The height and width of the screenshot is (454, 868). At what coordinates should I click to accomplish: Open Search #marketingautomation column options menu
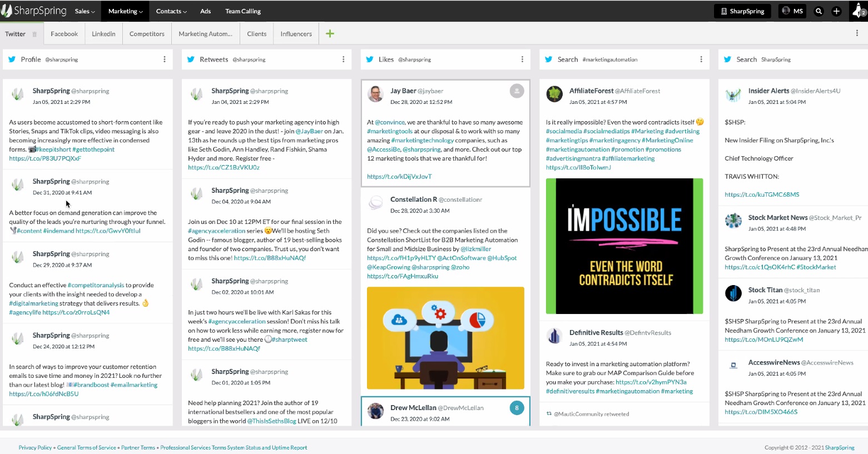pos(701,59)
